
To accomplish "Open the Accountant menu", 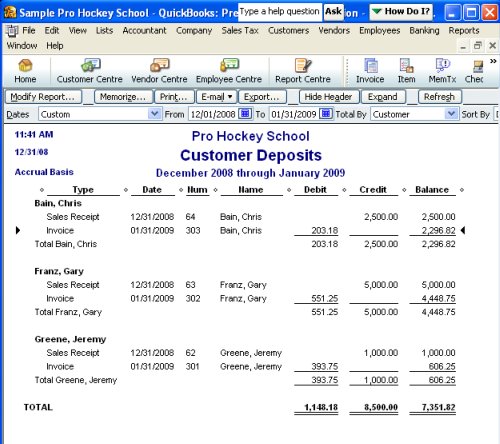I will 144,31.
